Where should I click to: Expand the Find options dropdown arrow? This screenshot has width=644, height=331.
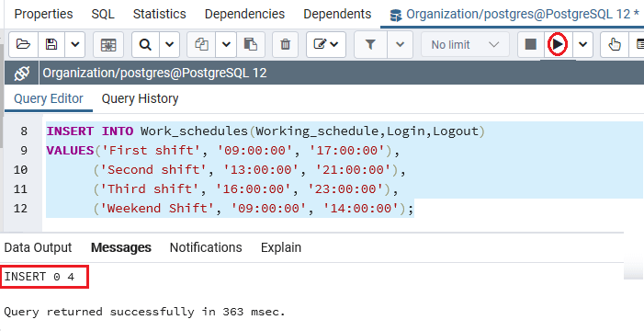169,44
